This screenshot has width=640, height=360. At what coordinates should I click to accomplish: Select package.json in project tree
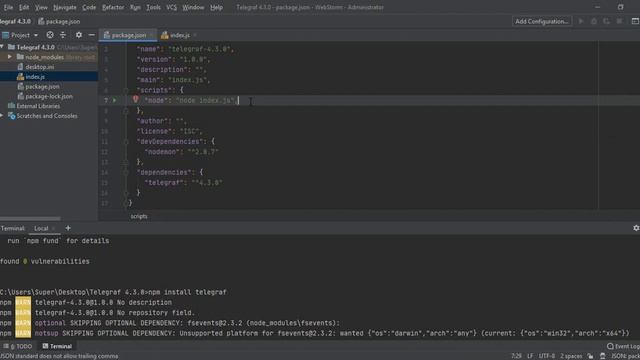coord(42,87)
